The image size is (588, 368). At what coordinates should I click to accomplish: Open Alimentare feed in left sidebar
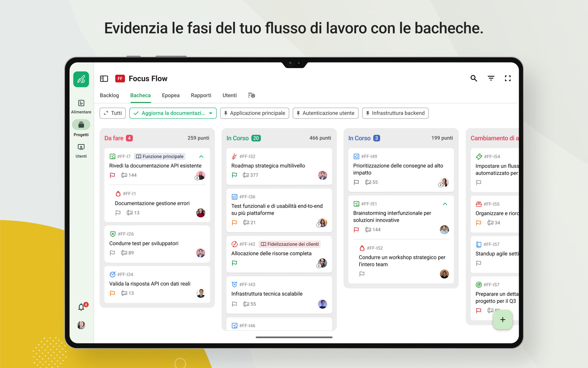81,106
